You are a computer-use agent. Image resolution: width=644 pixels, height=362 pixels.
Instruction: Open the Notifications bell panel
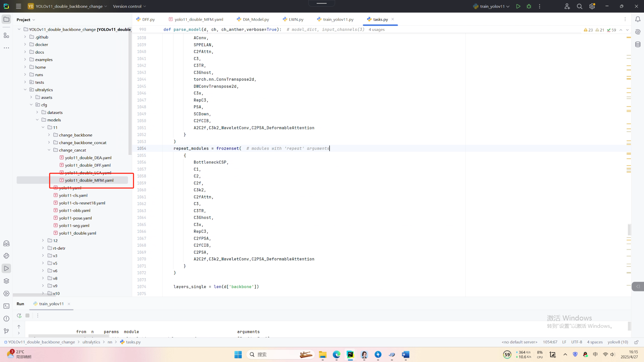(x=638, y=19)
